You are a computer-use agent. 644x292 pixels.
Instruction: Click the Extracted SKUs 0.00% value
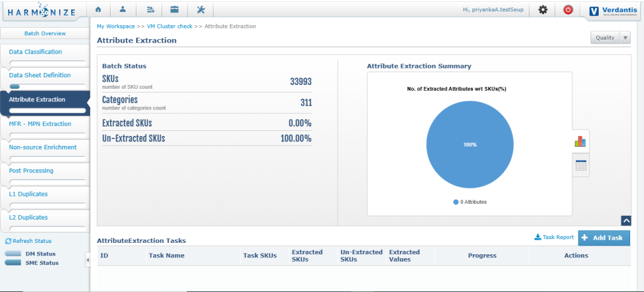pyautogui.click(x=300, y=123)
